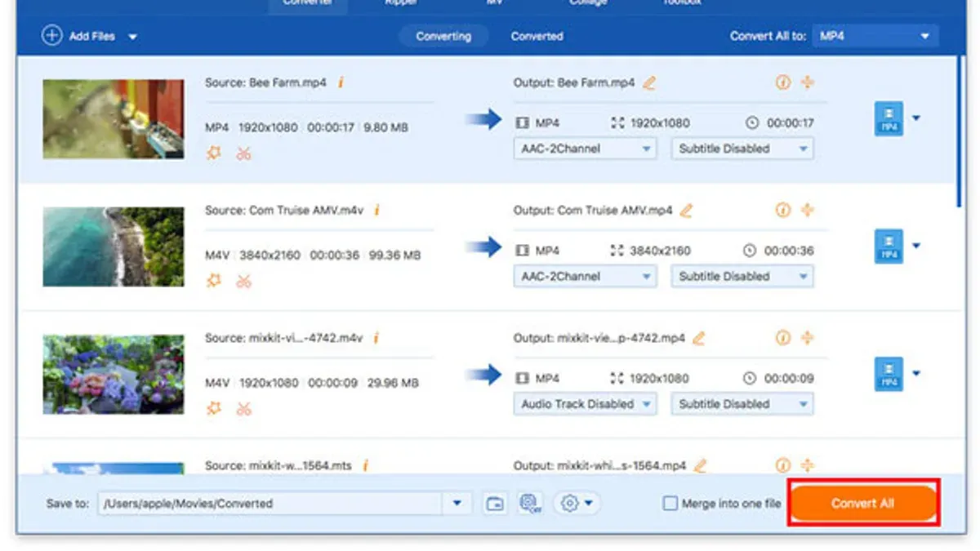The width and height of the screenshot is (980, 551).
Task: Open media info for Com Truise AMV.m4v source
Action: pyautogui.click(x=376, y=210)
